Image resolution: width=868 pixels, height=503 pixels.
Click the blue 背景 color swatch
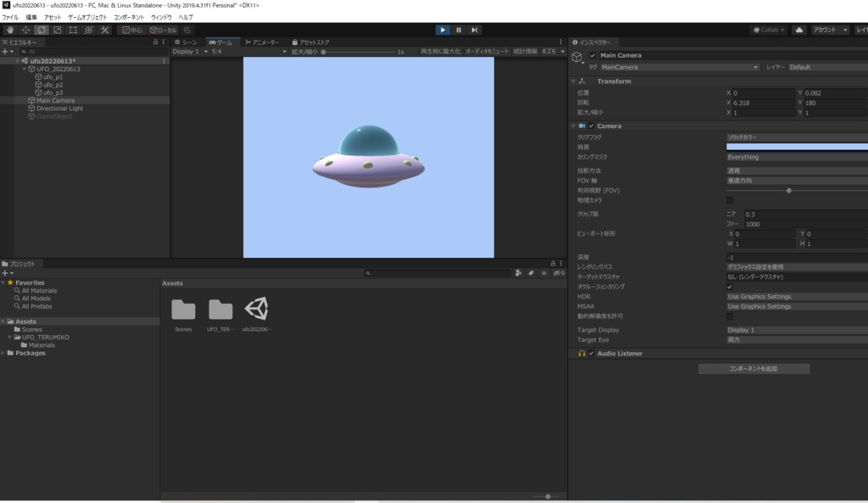pyautogui.click(x=795, y=146)
